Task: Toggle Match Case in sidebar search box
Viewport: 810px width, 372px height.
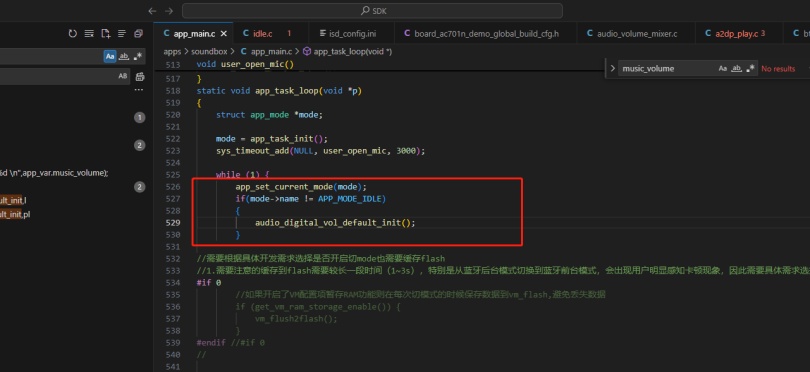Action: 110,56
